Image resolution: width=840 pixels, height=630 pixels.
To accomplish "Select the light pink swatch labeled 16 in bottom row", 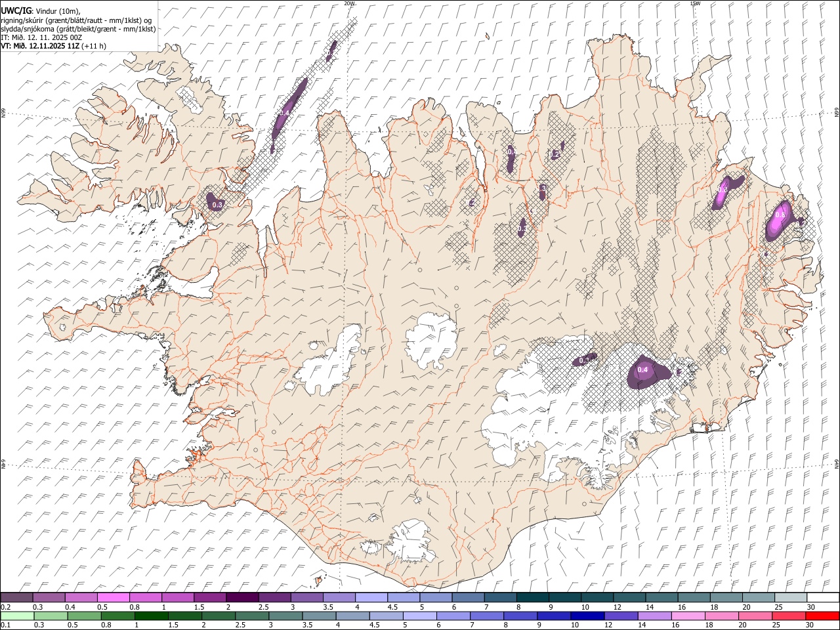I will pos(689,616).
